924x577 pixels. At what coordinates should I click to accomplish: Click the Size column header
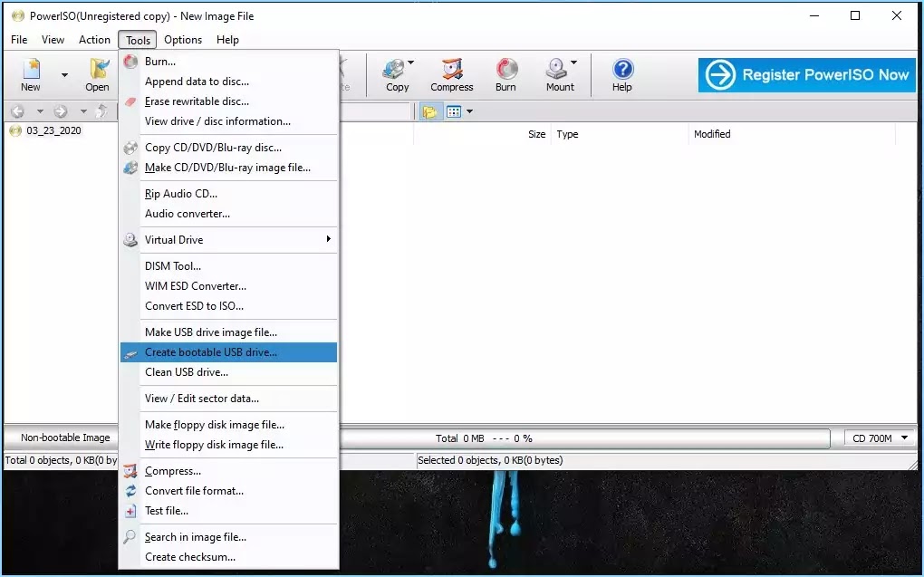[x=536, y=134]
